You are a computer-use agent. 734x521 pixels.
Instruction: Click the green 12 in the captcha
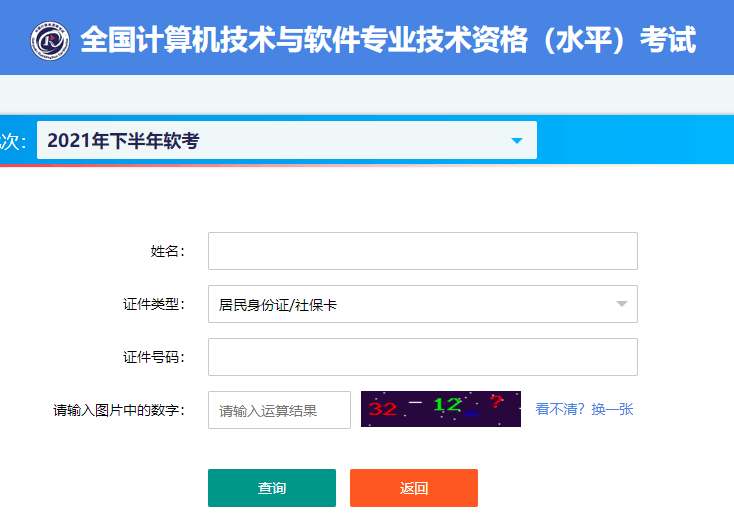[446, 405]
